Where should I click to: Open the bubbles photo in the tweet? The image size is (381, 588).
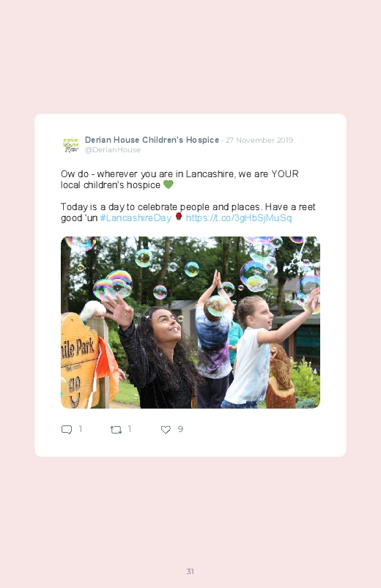click(190, 322)
